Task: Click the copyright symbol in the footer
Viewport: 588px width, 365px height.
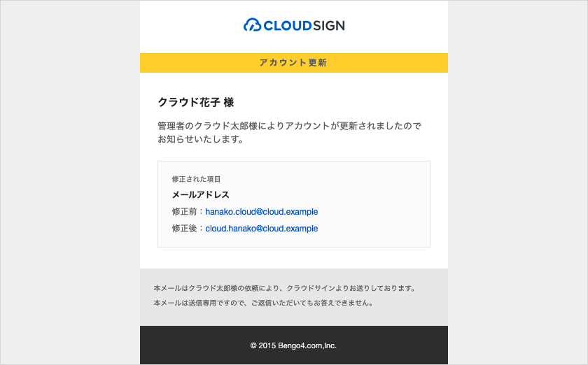Action: click(x=253, y=345)
